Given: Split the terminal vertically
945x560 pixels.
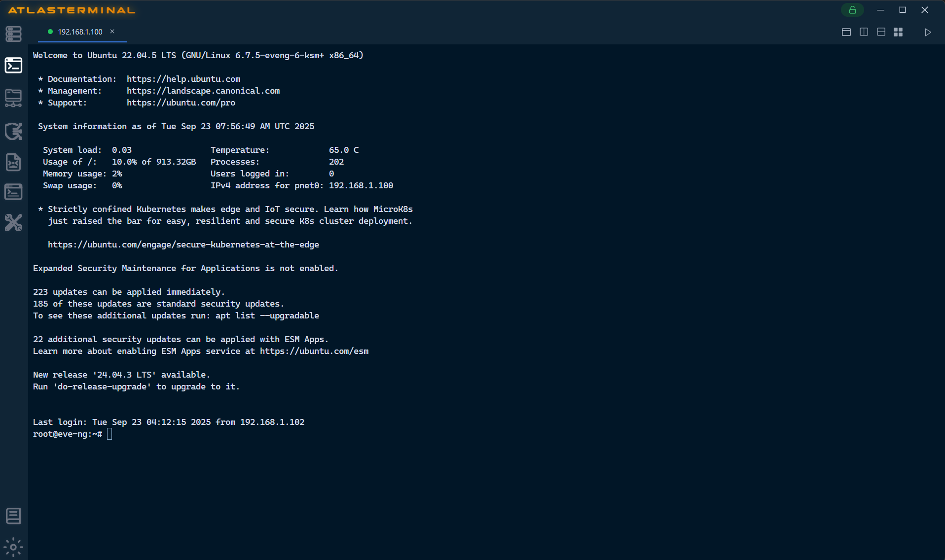Looking at the screenshot, I should [864, 32].
